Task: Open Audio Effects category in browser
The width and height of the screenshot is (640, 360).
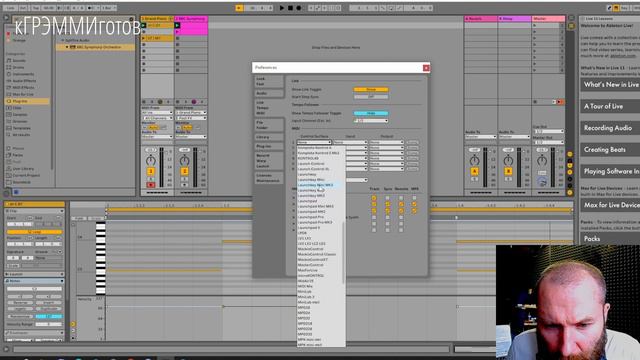Action: (24, 81)
